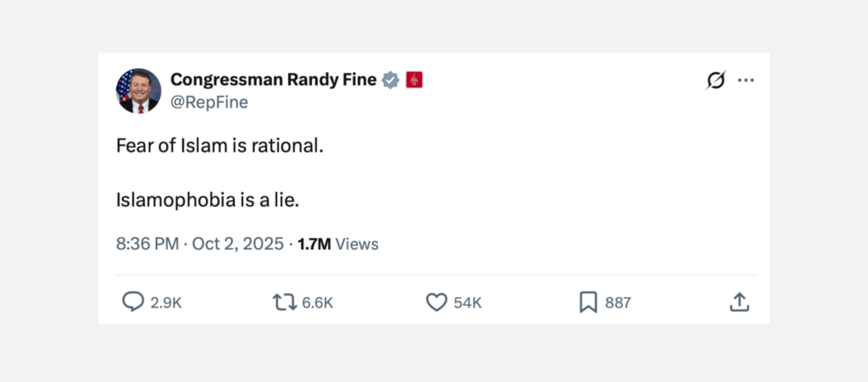This screenshot has width=868, height=382.
Task: Open the three-dot more options menu
Action: click(x=746, y=80)
